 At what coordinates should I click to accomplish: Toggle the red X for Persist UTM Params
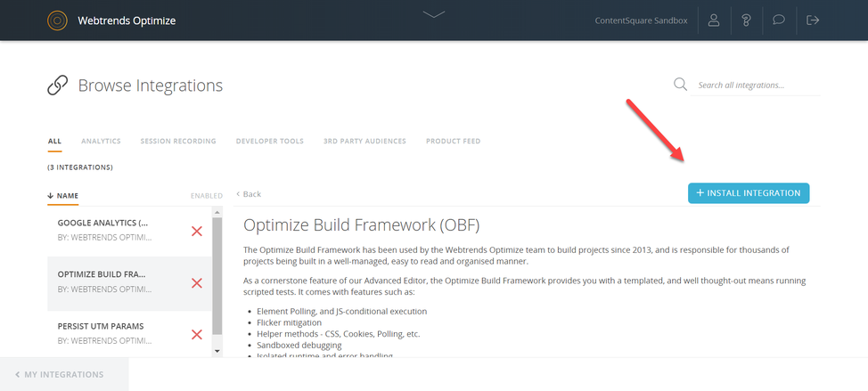coord(197,335)
